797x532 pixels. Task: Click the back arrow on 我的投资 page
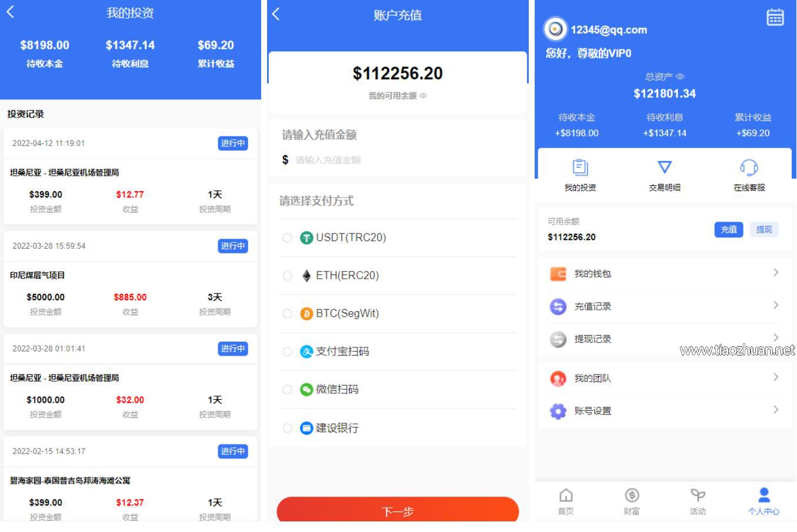[11, 12]
